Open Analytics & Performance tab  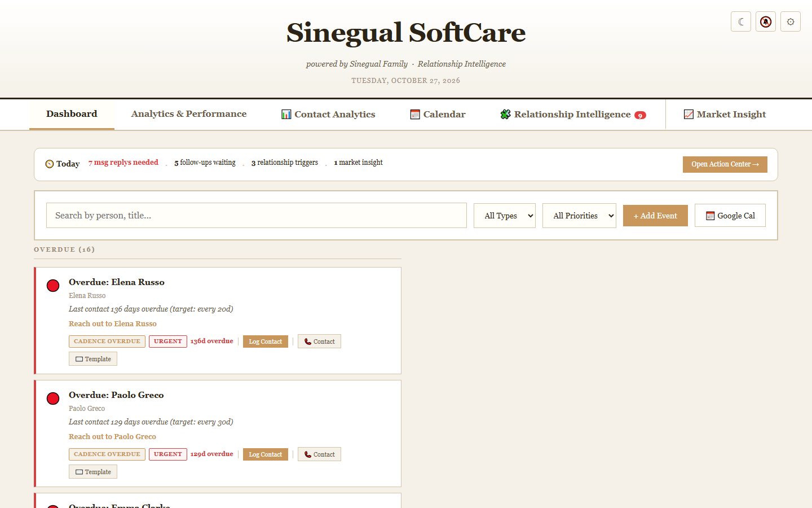pos(189,114)
